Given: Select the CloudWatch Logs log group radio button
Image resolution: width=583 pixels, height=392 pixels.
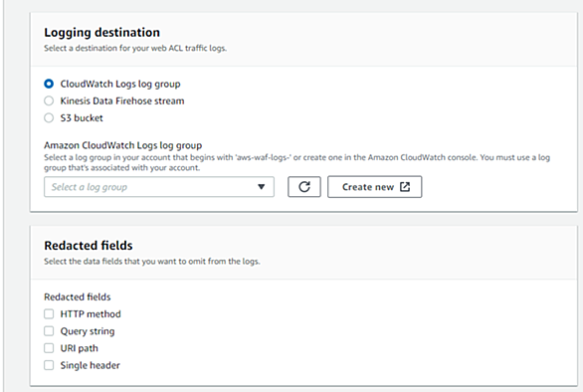Looking at the screenshot, I should tap(49, 84).
